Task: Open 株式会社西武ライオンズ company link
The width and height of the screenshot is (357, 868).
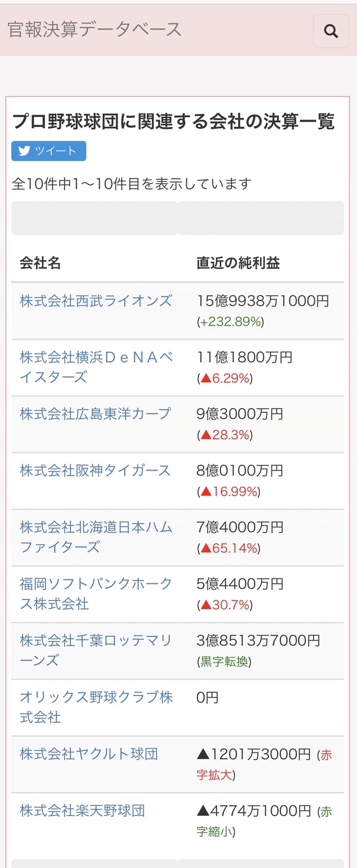Action: point(96,301)
